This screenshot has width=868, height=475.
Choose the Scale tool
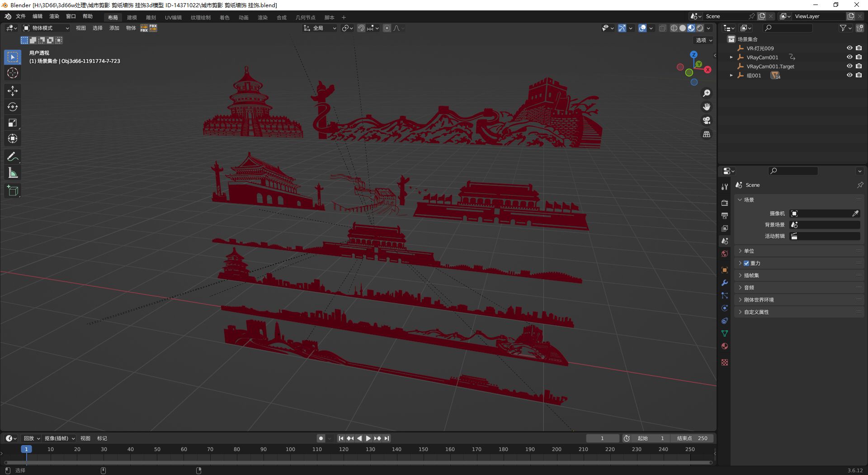tap(13, 123)
